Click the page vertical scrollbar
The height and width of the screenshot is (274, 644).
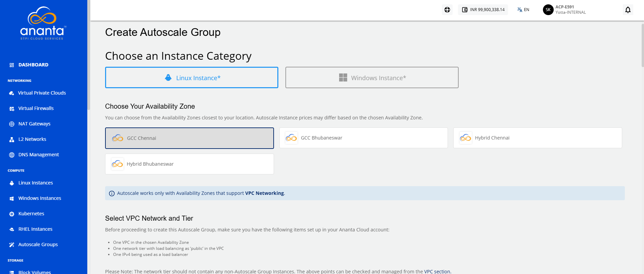click(x=642, y=45)
